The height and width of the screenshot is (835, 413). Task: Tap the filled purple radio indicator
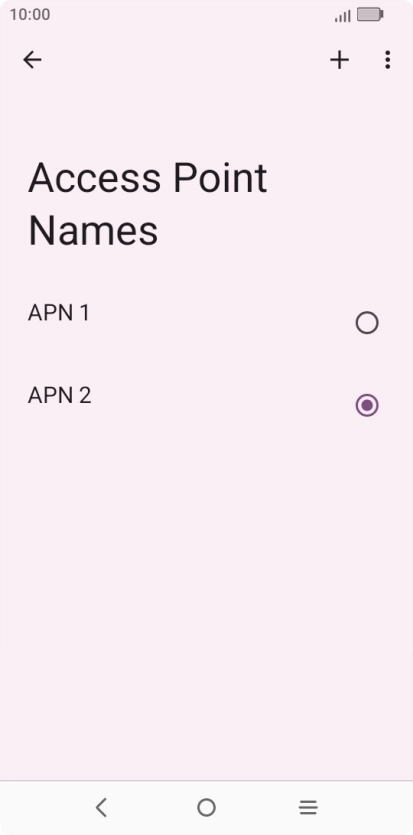pos(367,405)
